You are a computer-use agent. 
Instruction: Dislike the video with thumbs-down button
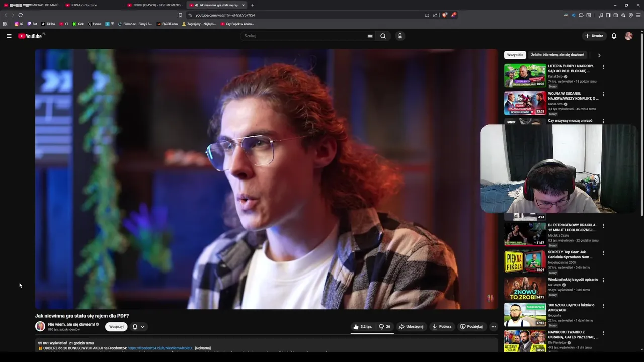coord(384,327)
